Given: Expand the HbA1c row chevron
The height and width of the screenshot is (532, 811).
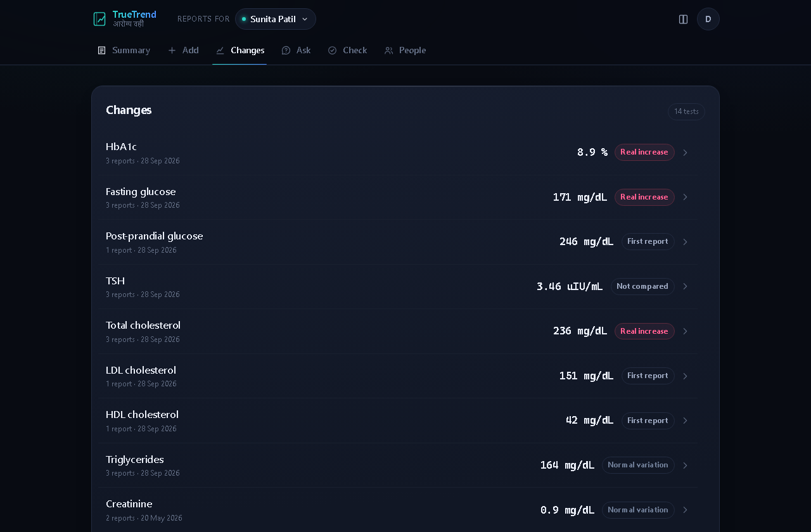Looking at the screenshot, I should pyautogui.click(x=685, y=153).
